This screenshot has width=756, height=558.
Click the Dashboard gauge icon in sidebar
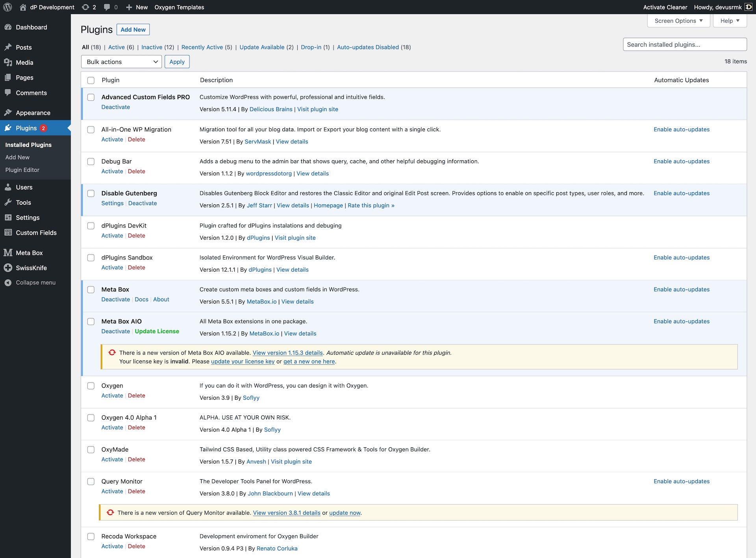tap(8, 27)
